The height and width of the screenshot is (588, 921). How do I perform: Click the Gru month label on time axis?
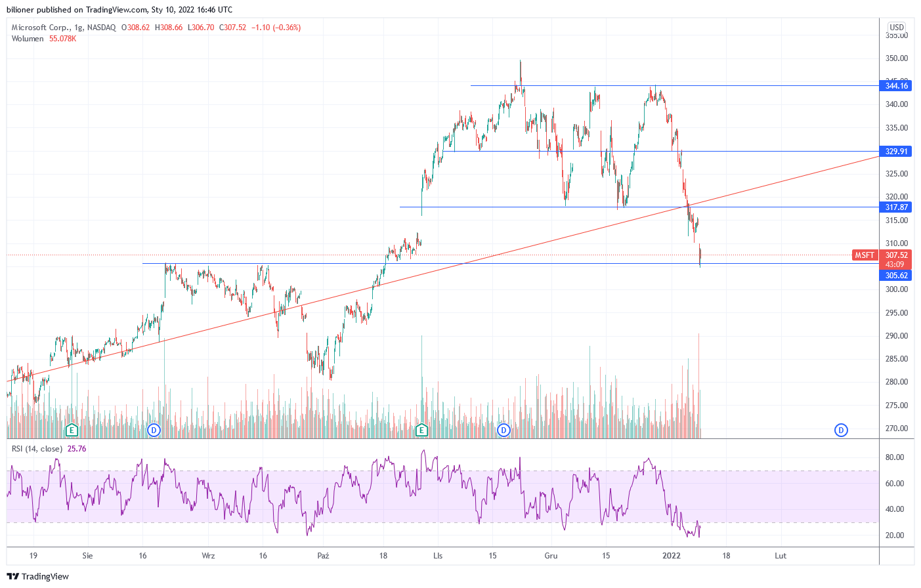(551, 556)
